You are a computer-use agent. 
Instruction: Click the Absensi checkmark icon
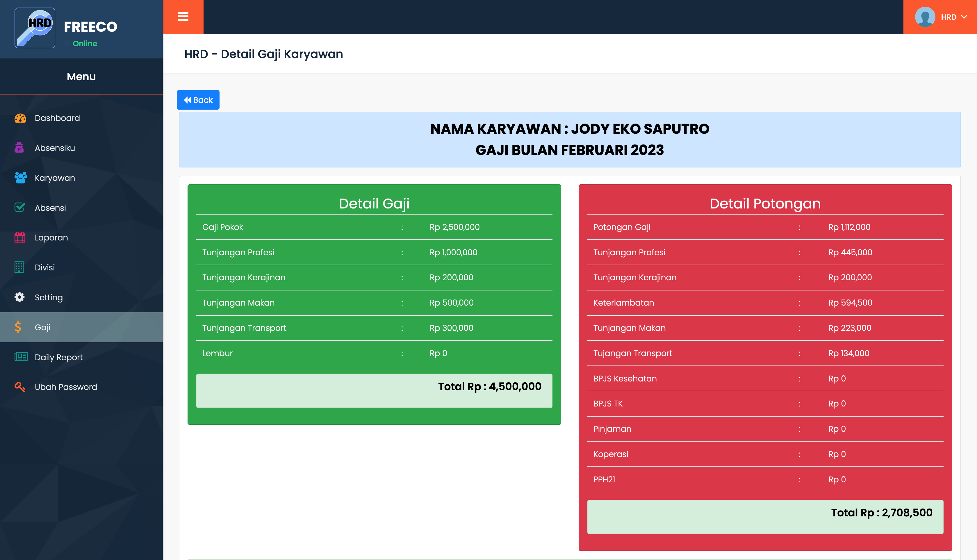19,208
